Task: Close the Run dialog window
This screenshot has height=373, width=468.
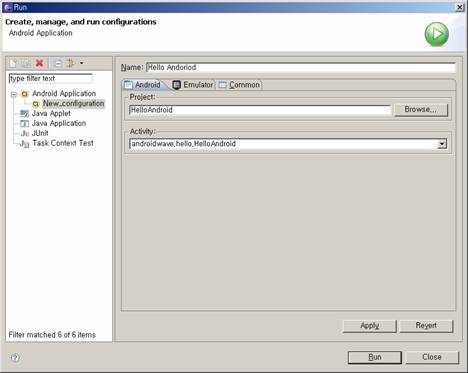Action: [459, 7]
